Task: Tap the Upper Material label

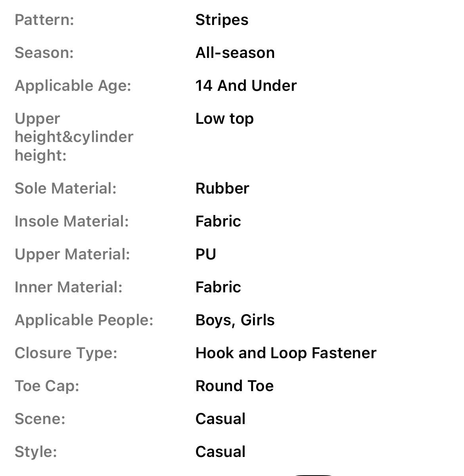Action: pyautogui.click(x=72, y=254)
